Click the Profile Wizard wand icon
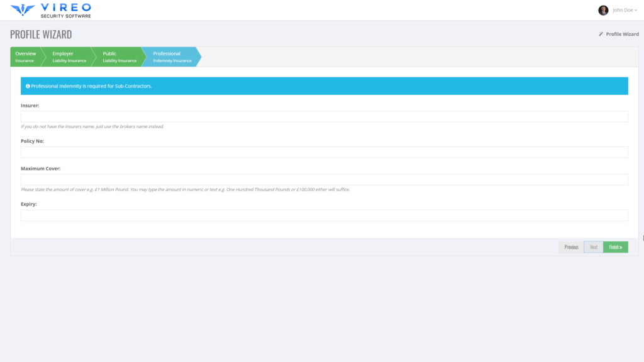Screen dimensions: 644x362 601,34
